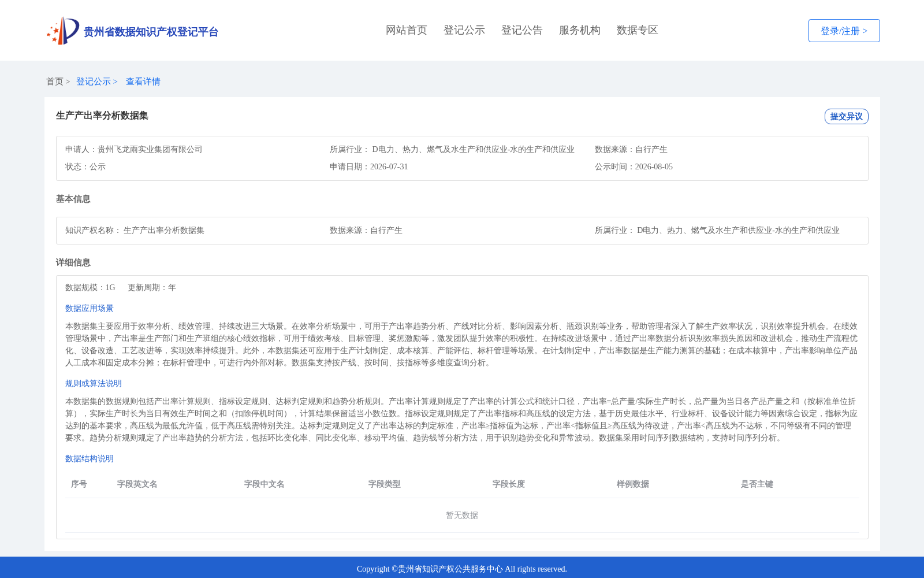Click the 序号 column header
The height and width of the screenshot is (578, 924).
[79, 484]
